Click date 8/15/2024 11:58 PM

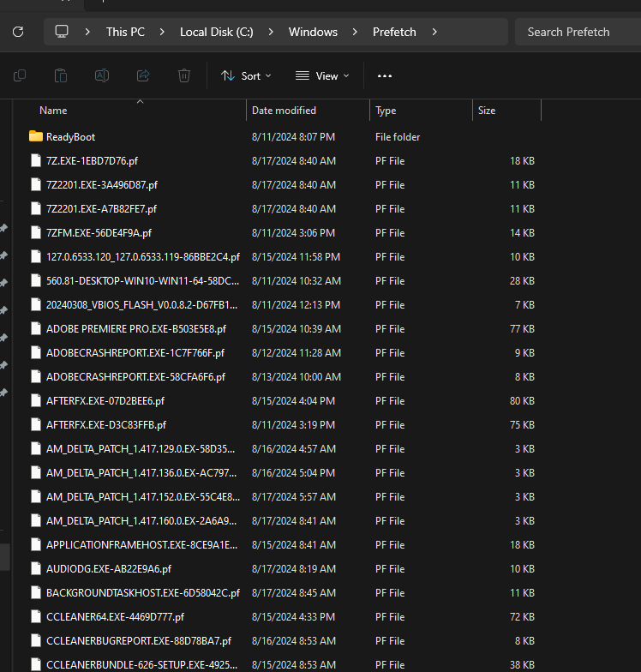pos(297,257)
